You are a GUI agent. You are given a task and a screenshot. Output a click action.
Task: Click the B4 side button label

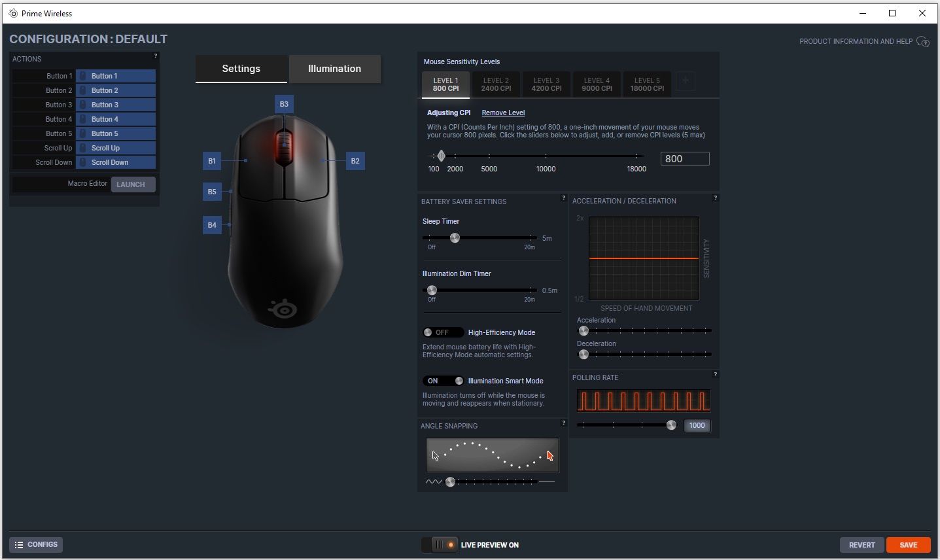[x=212, y=225]
